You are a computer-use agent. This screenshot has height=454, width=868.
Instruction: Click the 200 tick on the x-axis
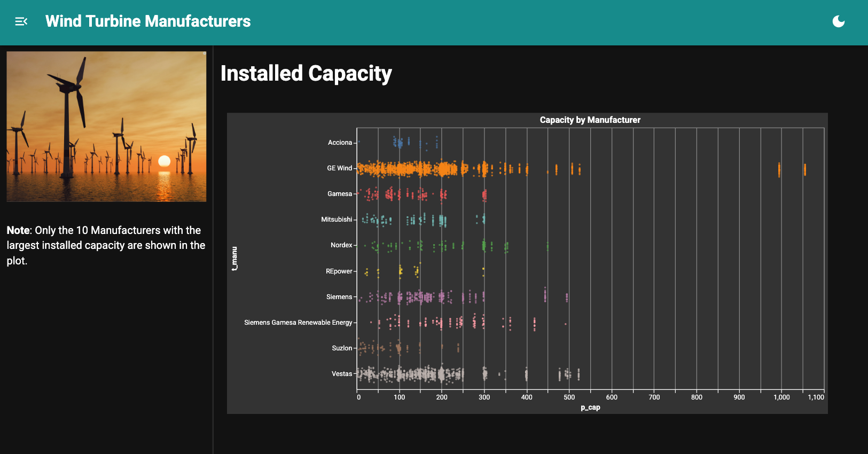pos(442,397)
